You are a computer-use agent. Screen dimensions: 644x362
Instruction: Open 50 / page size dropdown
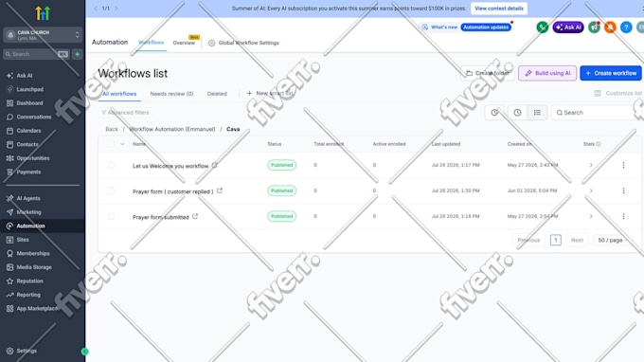click(614, 240)
